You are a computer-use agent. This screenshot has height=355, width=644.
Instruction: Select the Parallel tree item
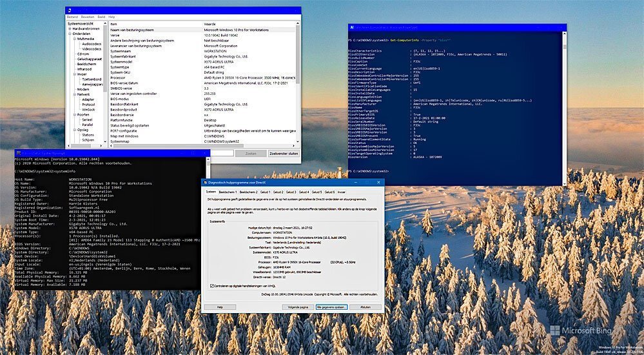[x=88, y=125]
